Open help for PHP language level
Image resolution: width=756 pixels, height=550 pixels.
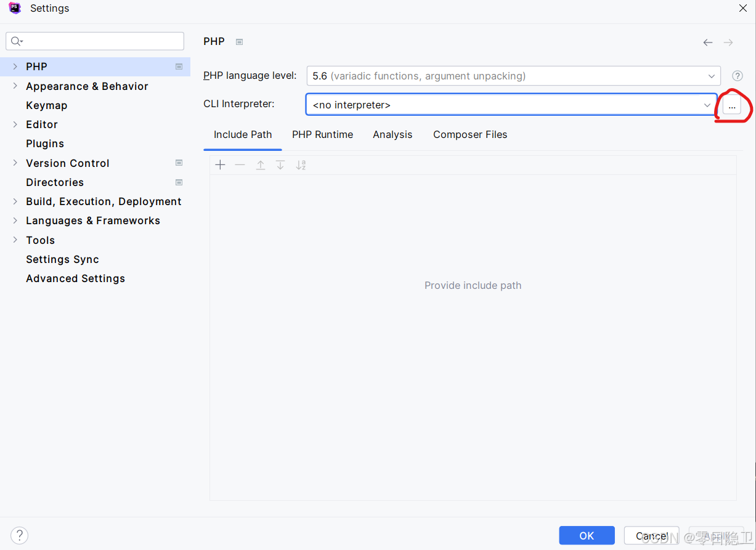tap(738, 76)
